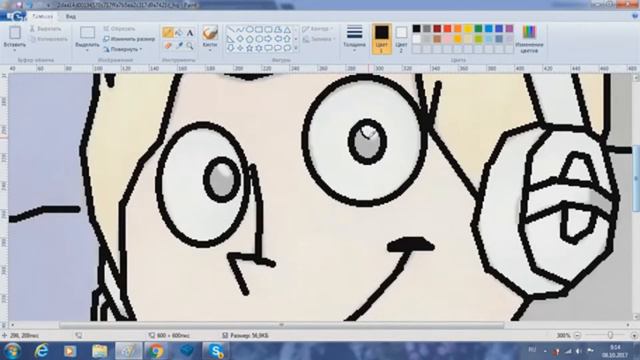
Task: Open the Rotate (Повернуть) dropdown
Action: point(122,49)
